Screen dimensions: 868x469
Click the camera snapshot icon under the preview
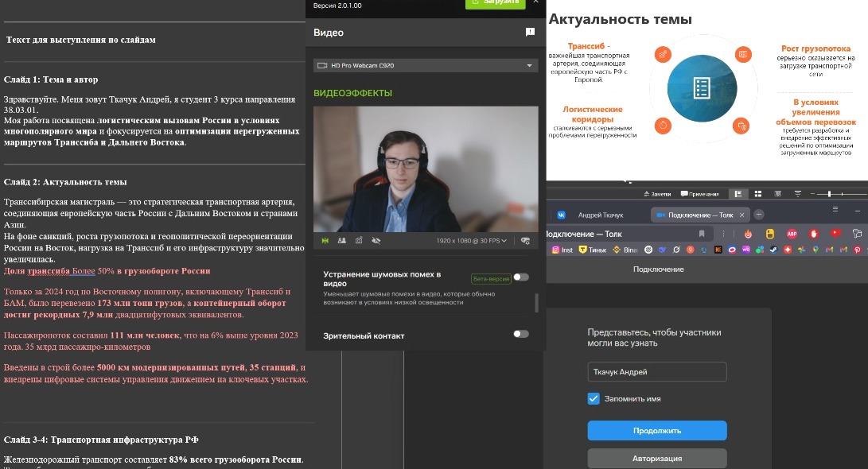coord(359,240)
